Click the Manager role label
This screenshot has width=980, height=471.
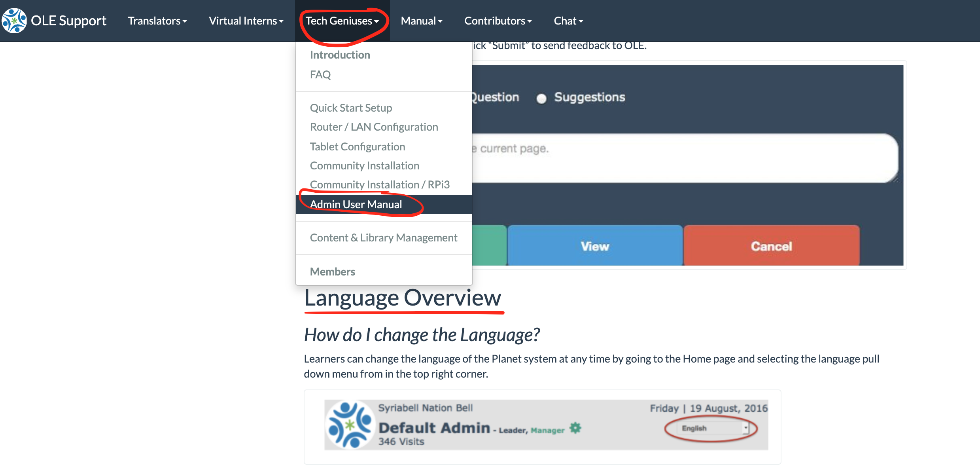tap(547, 430)
